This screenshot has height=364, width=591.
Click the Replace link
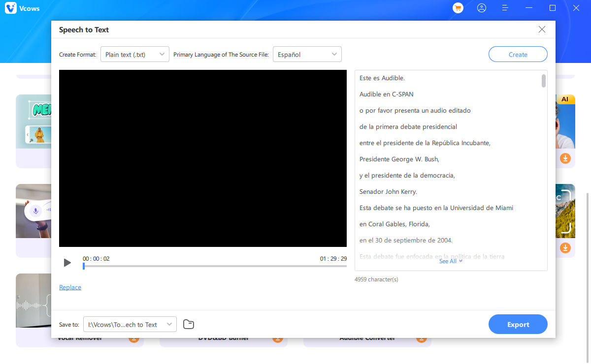click(70, 287)
